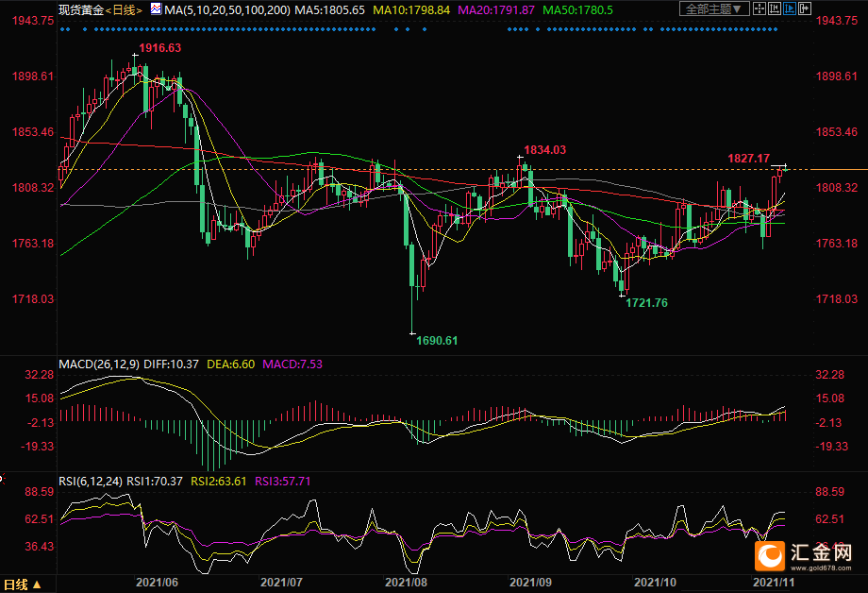The height and width of the screenshot is (593, 868).
Task: Click the expand-panel-right arrow icon
Action: [x=805, y=8]
